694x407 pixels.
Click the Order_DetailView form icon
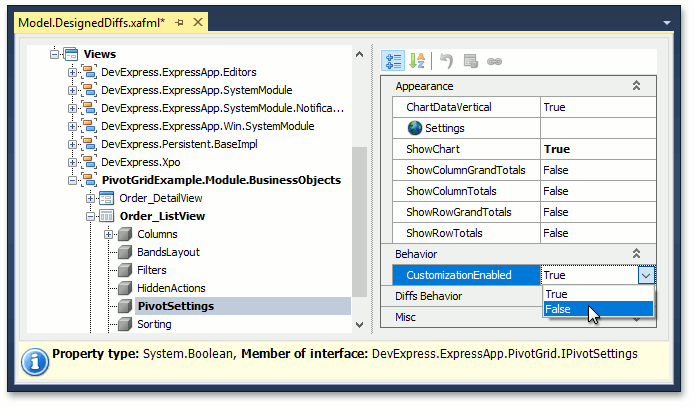[106, 198]
